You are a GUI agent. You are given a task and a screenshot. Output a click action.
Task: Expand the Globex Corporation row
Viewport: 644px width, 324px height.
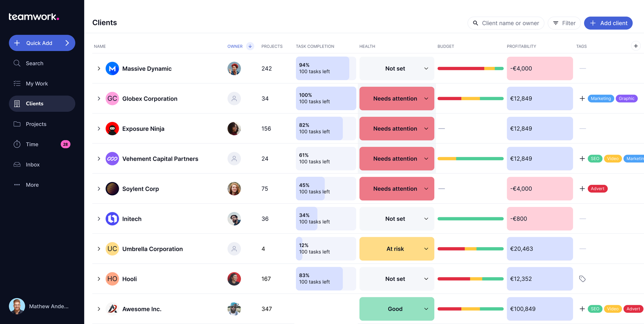pyautogui.click(x=99, y=99)
